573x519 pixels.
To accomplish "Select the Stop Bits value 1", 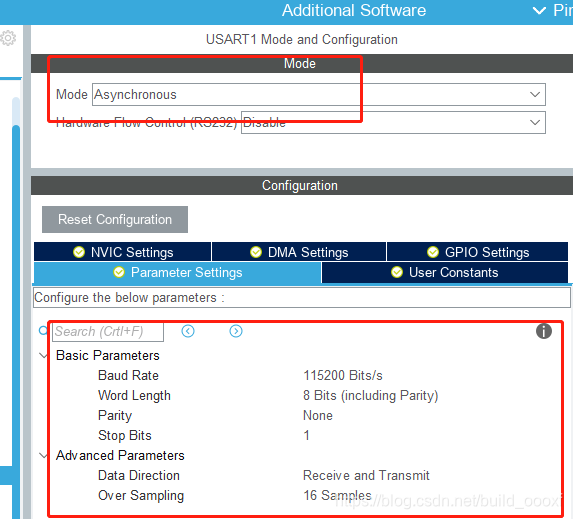I will pyautogui.click(x=306, y=435).
